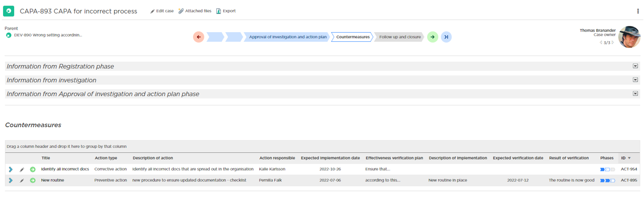Click the Ensure that... cell

[x=378, y=169]
